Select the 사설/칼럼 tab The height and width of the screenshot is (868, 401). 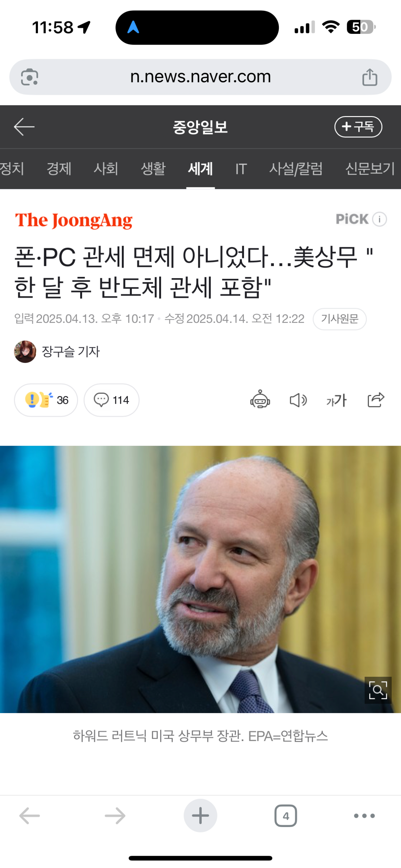pyautogui.click(x=296, y=168)
